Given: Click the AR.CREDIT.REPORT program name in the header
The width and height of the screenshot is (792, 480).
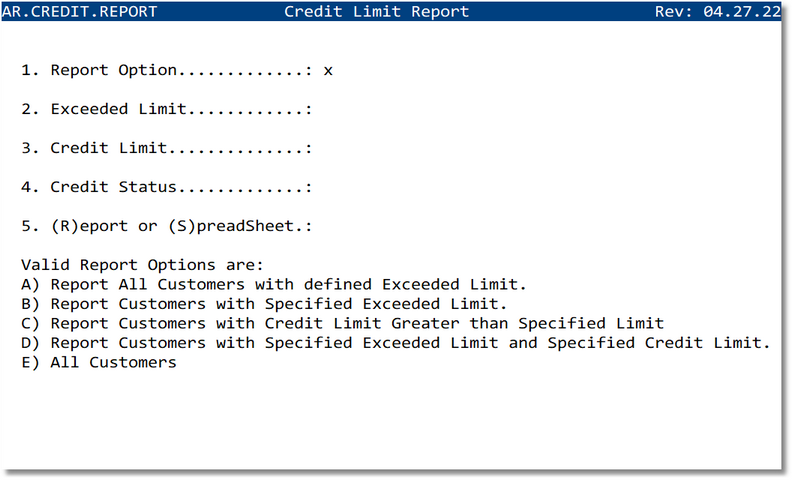Looking at the screenshot, I should pyautogui.click(x=78, y=12).
